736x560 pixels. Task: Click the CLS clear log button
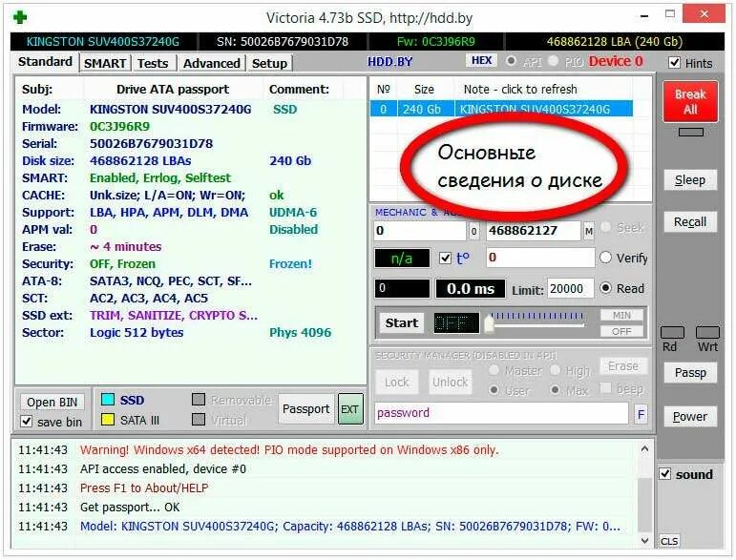pyautogui.click(x=669, y=541)
